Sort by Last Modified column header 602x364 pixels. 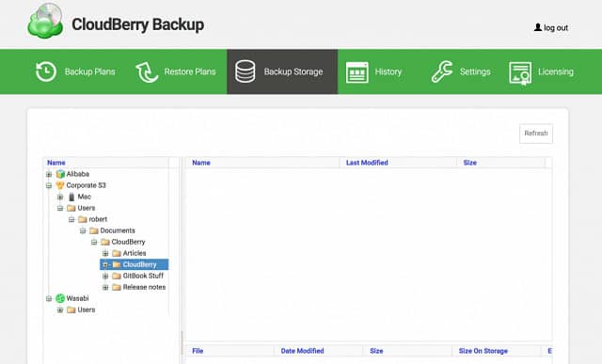(x=367, y=163)
